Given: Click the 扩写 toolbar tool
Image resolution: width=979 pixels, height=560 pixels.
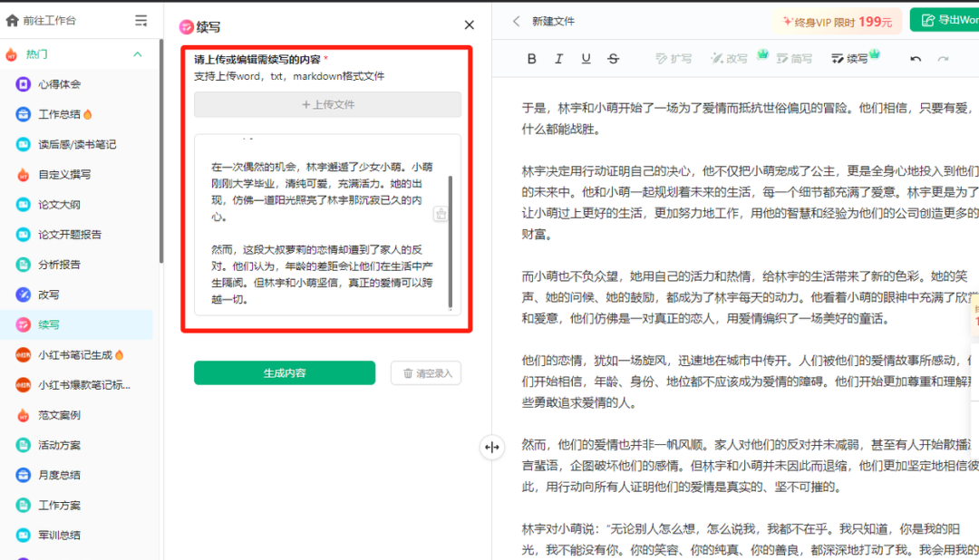Looking at the screenshot, I should [x=674, y=59].
